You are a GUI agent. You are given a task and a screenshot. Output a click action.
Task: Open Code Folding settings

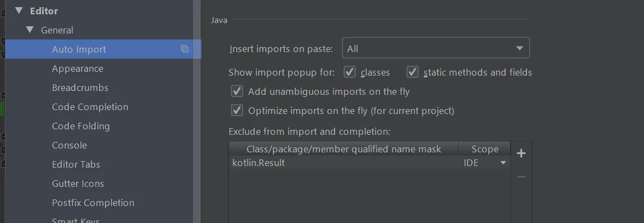(x=81, y=126)
